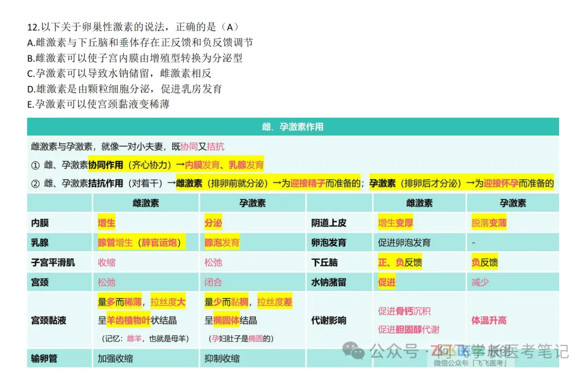
Task: Click the note 记忆：雌羊，也就是母羊
Action: click(x=145, y=338)
